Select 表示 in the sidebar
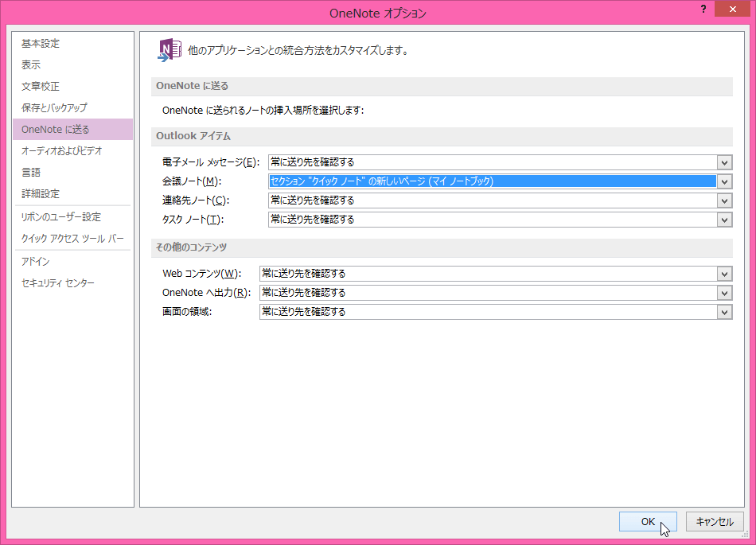The height and width of the screenshot is (545, 756). click(72, 64)
